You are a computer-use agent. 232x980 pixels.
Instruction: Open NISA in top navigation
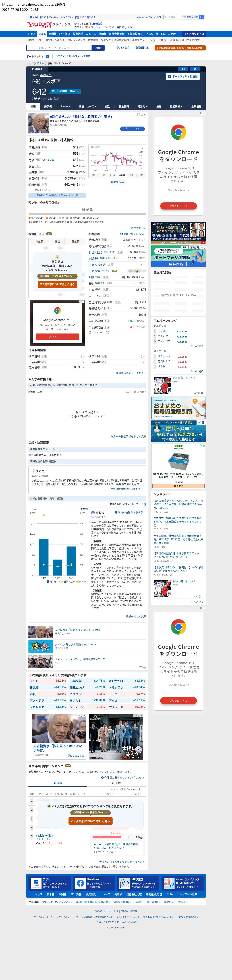150,34
